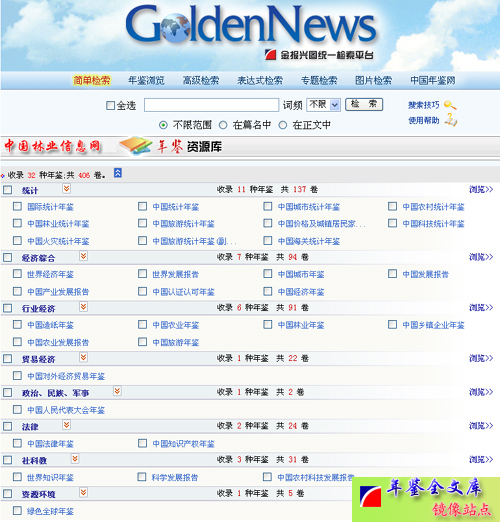Screen dimensions: 500x522
Task: Expand the 贸易经济 category arrow
Action: tap(83, 357)
